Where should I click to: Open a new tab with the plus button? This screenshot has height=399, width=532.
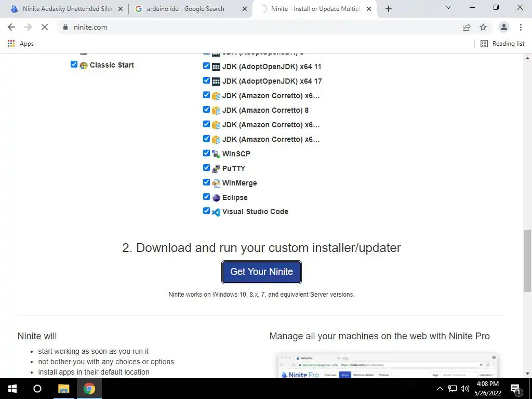(389, 9)
